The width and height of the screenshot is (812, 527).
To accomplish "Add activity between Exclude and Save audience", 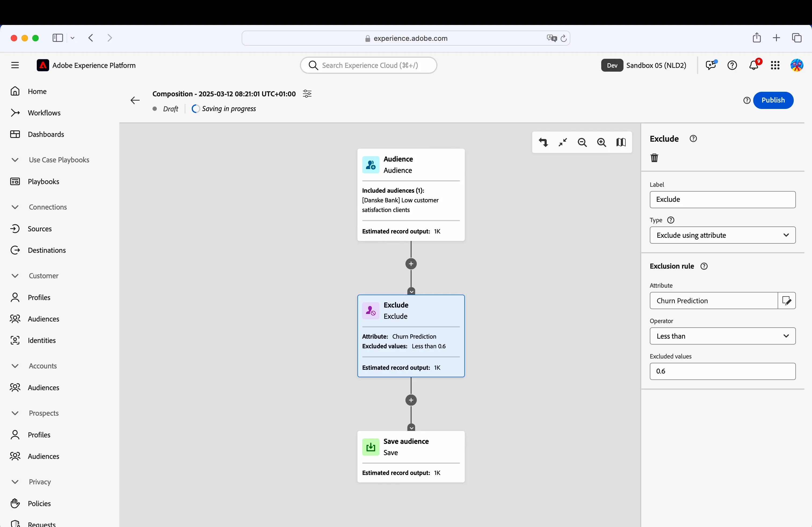I will click(x=411, y=400).
